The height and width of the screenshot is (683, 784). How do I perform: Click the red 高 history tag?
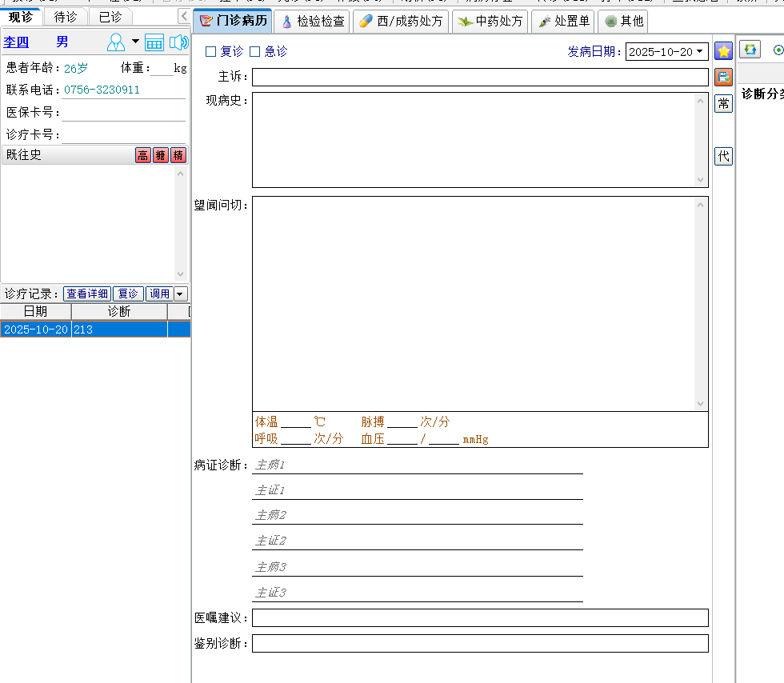[x=142, y=155]
